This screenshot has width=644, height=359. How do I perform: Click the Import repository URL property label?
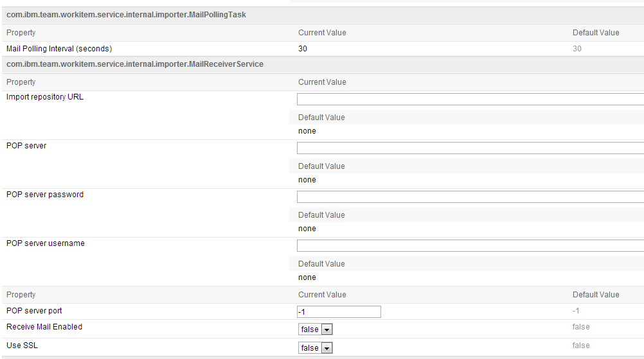pos(45,97)
